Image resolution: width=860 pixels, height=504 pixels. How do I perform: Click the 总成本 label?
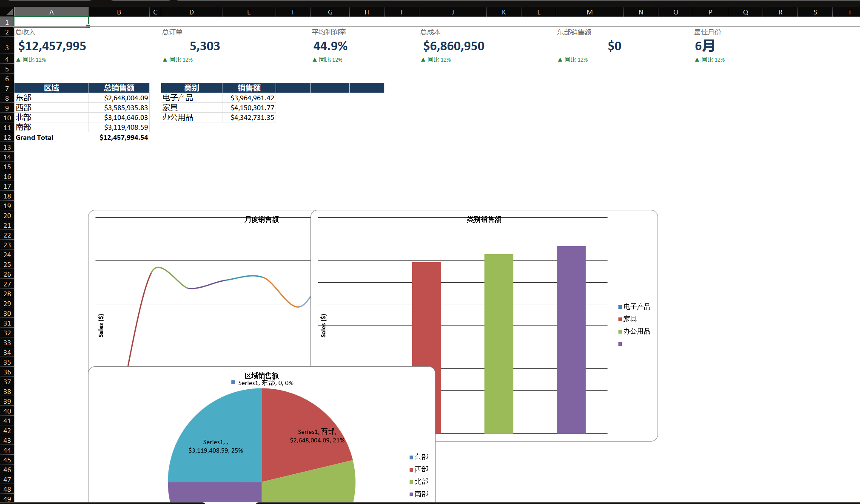click(430, 32)
